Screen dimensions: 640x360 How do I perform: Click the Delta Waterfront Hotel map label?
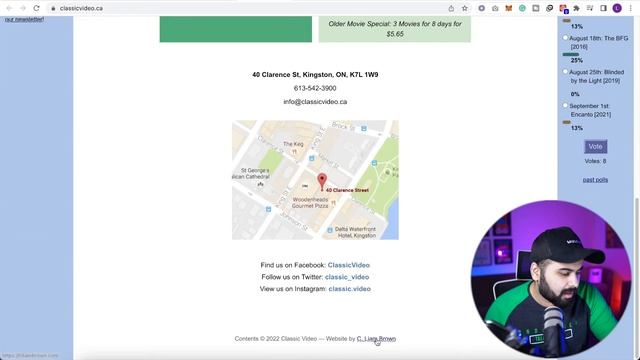click(x=355, y=232)
